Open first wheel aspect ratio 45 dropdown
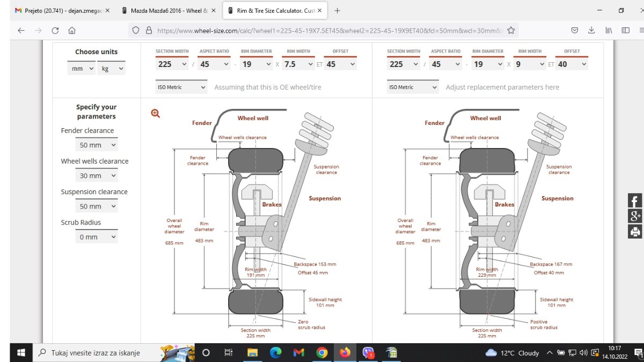Viewport: 644px width, 362px height. [215, 64]
